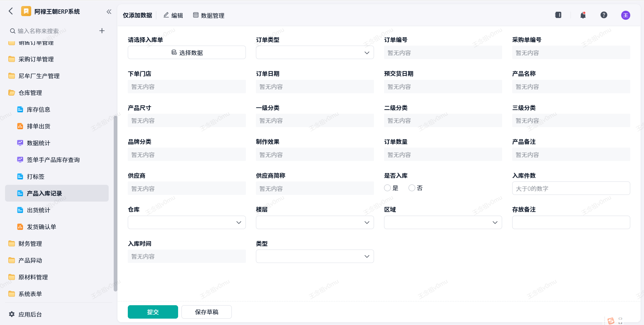Click the notebook icon in top bar

point(558,15)
